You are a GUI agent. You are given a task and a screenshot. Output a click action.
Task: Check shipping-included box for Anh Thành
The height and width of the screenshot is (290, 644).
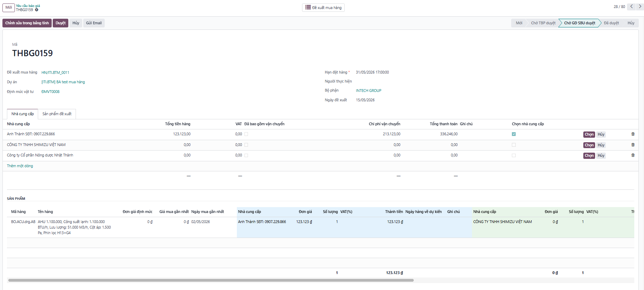(246, 134)
